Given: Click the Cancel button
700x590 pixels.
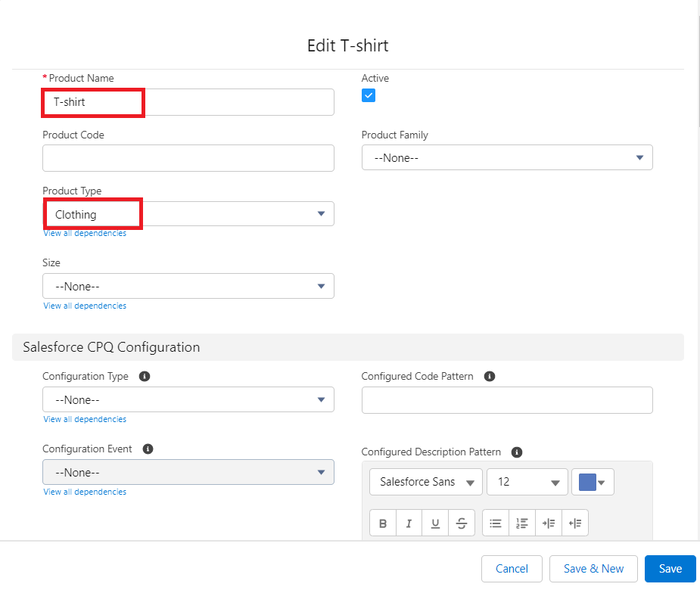Looking at the screenshot, I should pyautogui.click(x=512, y=569).
